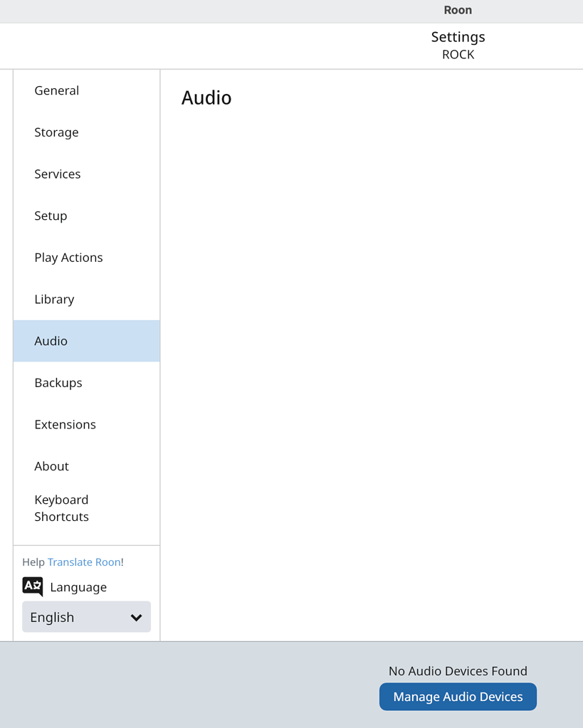View the Keyboard Shortcuts section
Screen dimensions: 583x728
click(x=61, y=508)
